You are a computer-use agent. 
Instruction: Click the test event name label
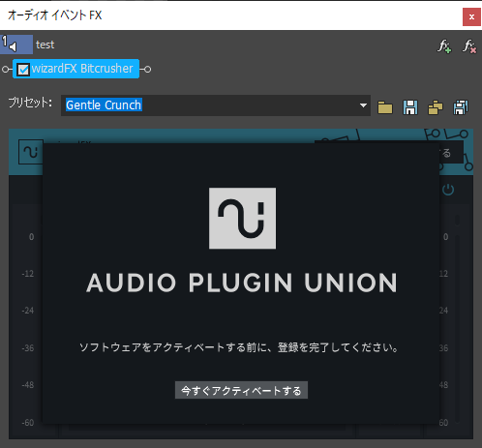coord(45,45)
